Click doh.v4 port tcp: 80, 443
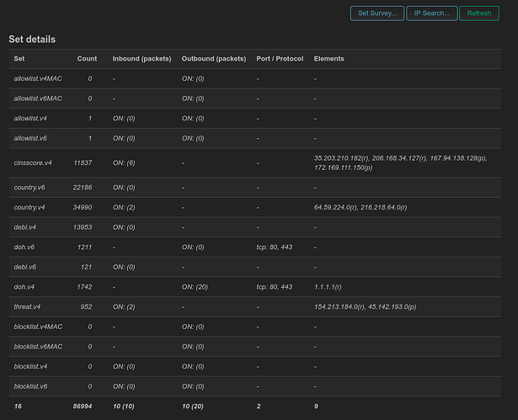518x420 pixels. (x=275, y=287)
